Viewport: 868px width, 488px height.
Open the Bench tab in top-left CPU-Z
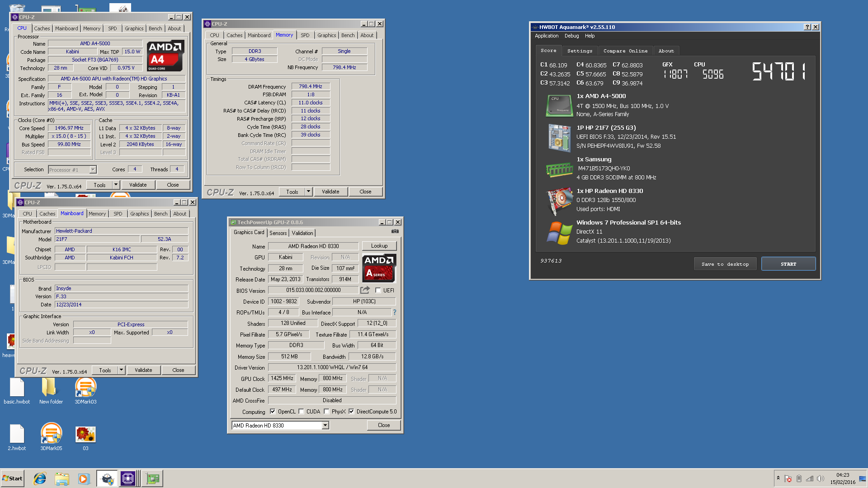[x=155, y=28]
